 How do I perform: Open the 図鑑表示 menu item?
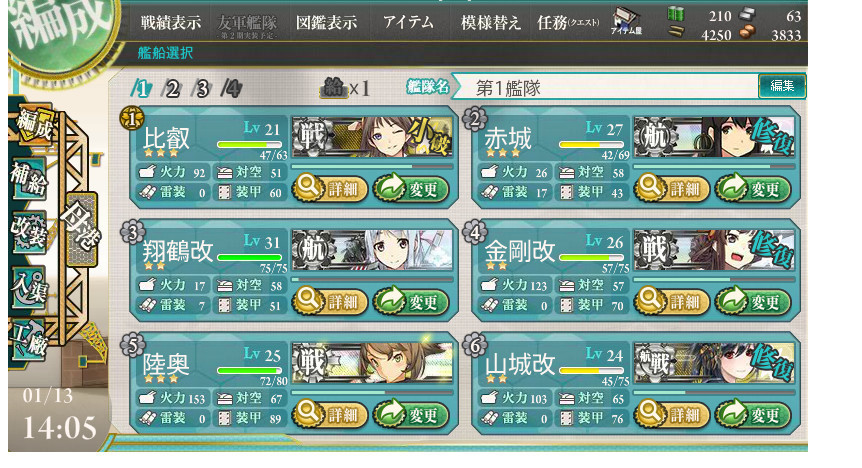[x=327, y=23]
